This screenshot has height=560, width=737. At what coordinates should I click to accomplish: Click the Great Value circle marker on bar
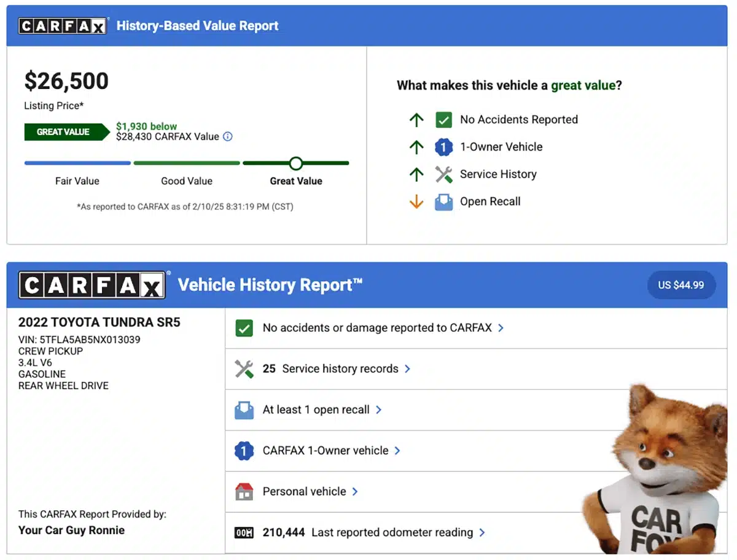click(296, 163)
